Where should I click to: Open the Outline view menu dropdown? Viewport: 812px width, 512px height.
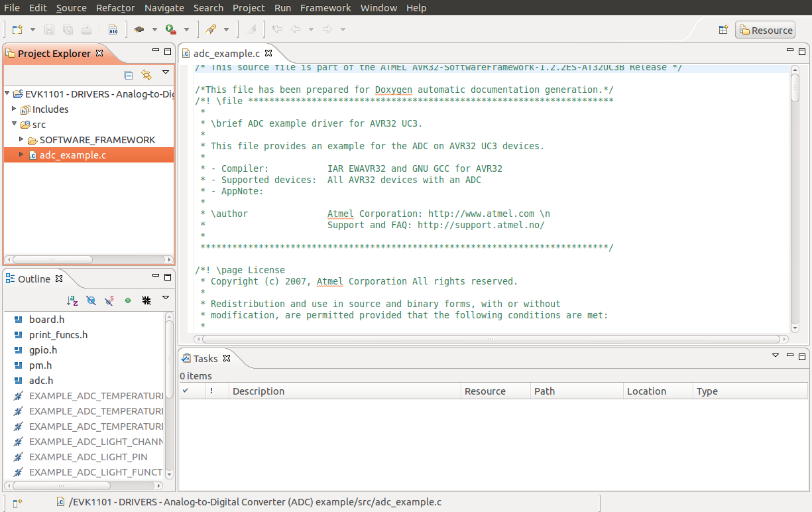pos(166,300)
